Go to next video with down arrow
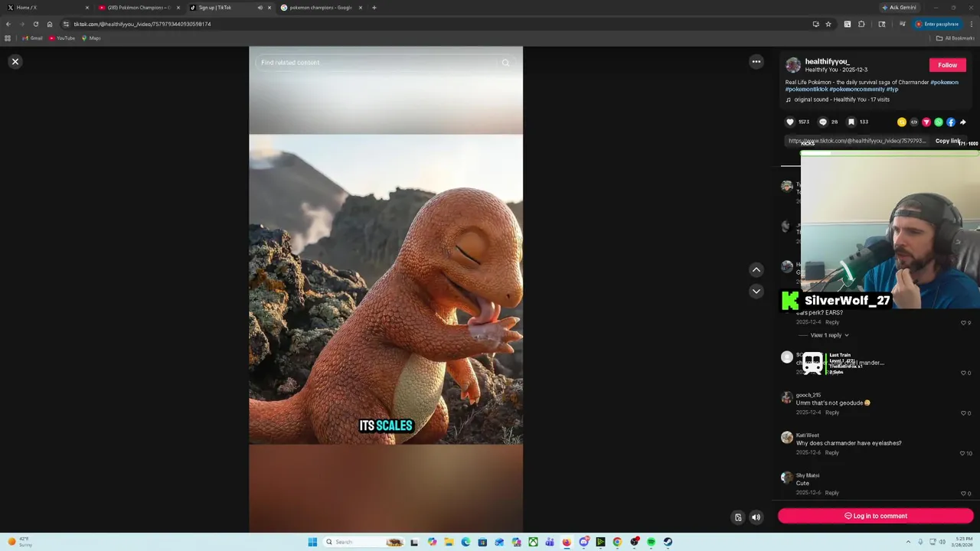 [756, 291]
